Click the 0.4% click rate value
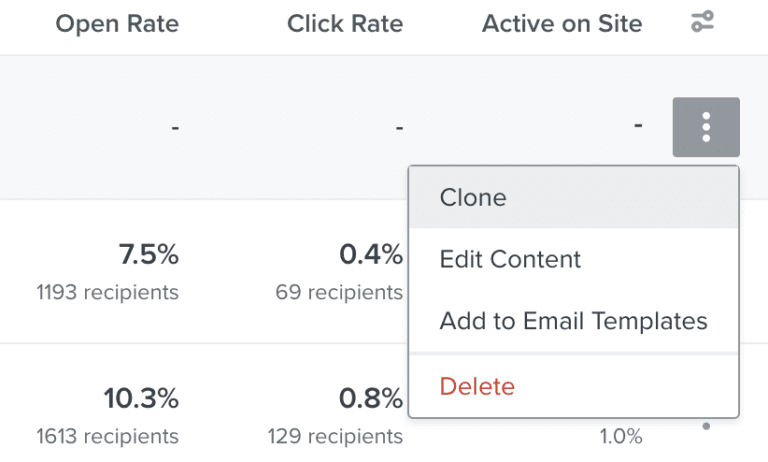 [x=371, y=254]
